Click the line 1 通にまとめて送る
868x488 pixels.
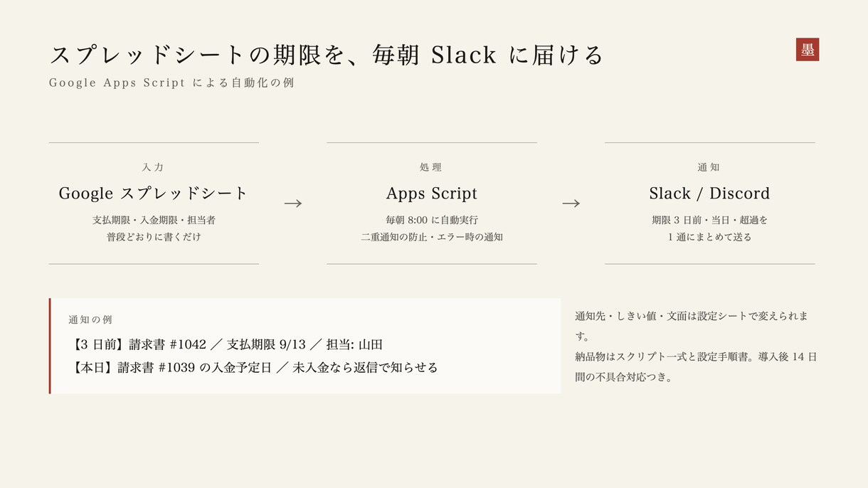click(x=710, y=237)
